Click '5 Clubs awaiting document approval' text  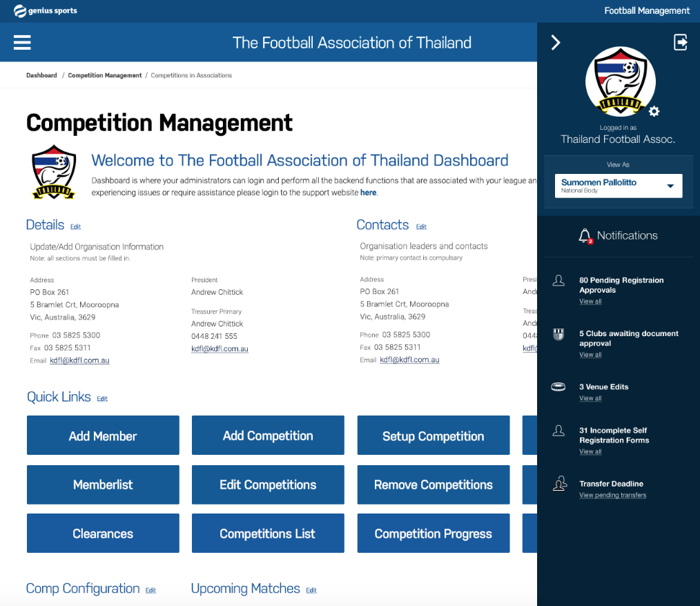click(629, 338)
